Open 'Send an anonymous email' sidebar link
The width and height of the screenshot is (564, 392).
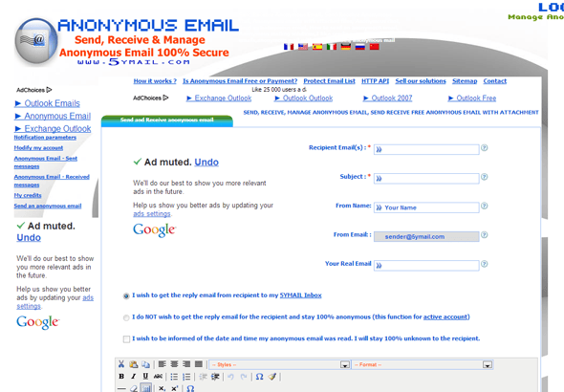[48, 206]
